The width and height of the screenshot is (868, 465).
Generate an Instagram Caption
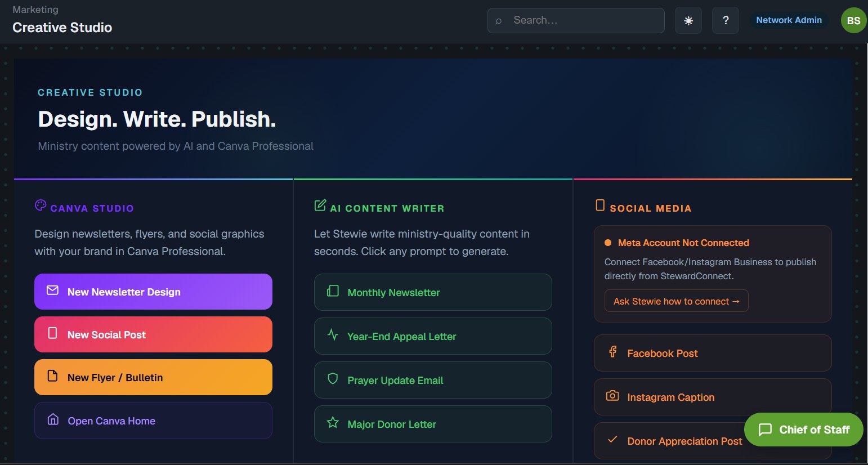pyautogui.click(x=713, y=397)
